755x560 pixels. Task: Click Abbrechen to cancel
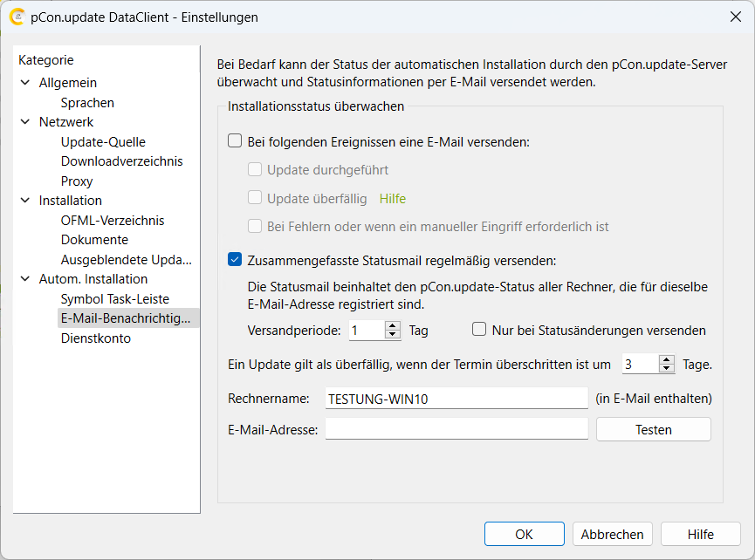click(x=612, y=534)
